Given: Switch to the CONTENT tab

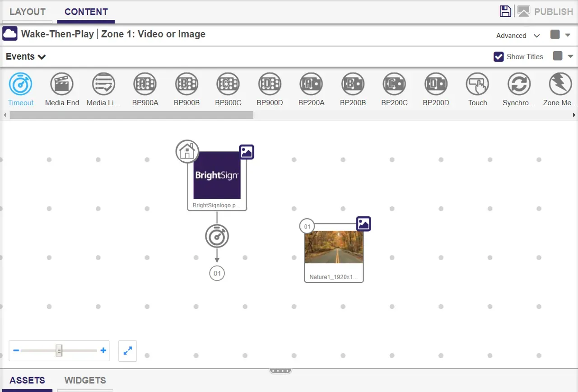Looking at the screenshot, I should click(x=86, y=12).
